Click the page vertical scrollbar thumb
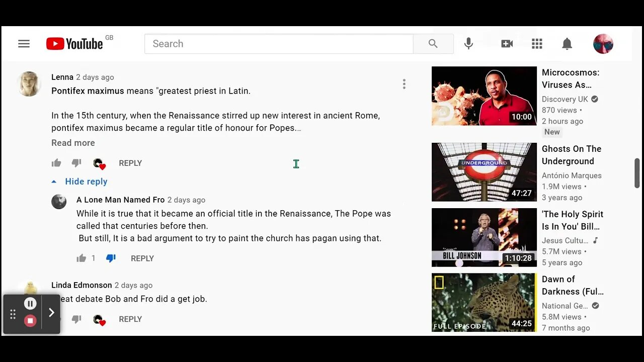Viewport: 644px width, 362px height. coord(637,173)
